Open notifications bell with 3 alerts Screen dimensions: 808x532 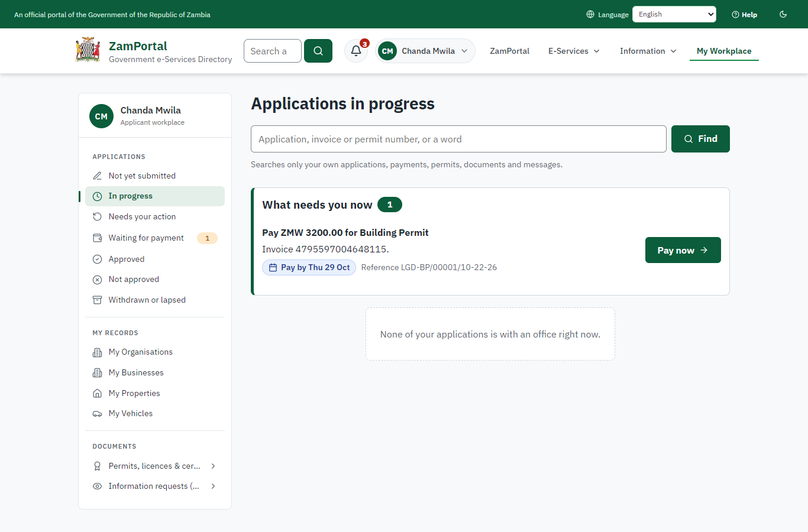tap(356, 51)
